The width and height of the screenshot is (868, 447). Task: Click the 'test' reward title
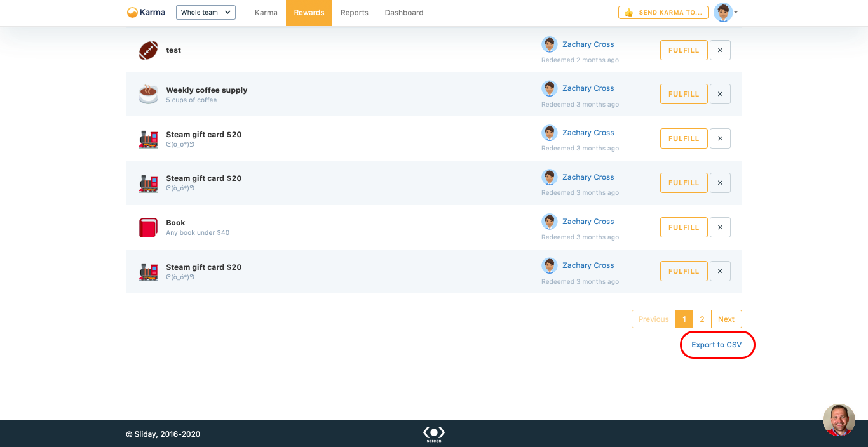[x=173, y=50]
